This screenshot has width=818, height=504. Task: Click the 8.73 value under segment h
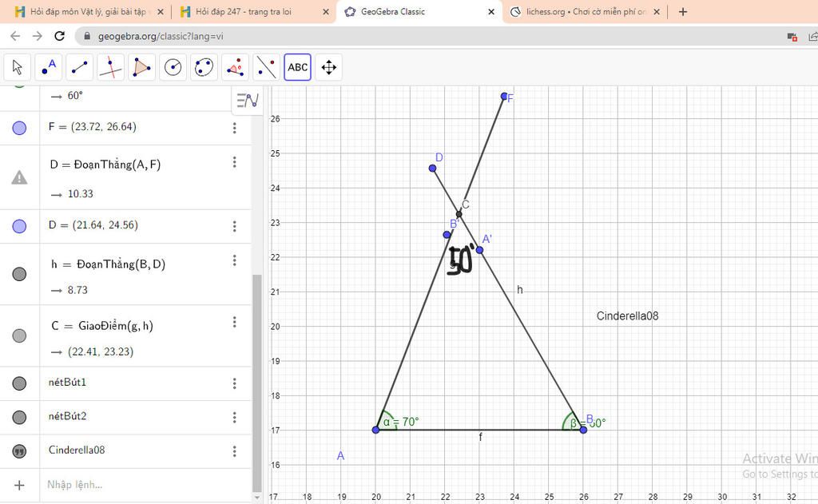[77, 290]
